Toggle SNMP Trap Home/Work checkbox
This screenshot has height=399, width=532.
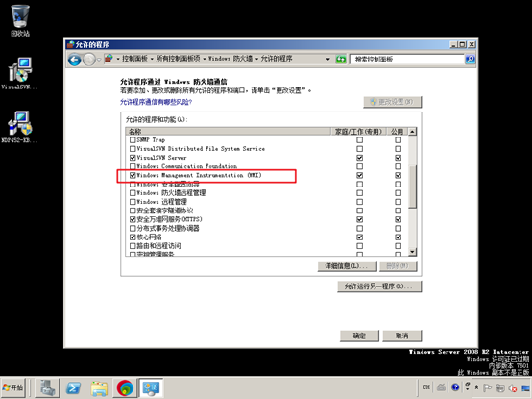point(360,140)
